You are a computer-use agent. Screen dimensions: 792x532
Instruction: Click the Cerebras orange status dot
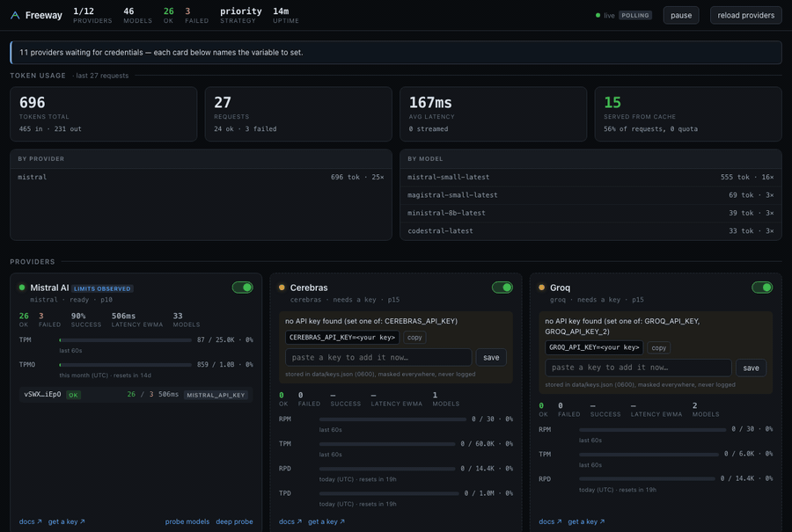[x=282, y=288]
